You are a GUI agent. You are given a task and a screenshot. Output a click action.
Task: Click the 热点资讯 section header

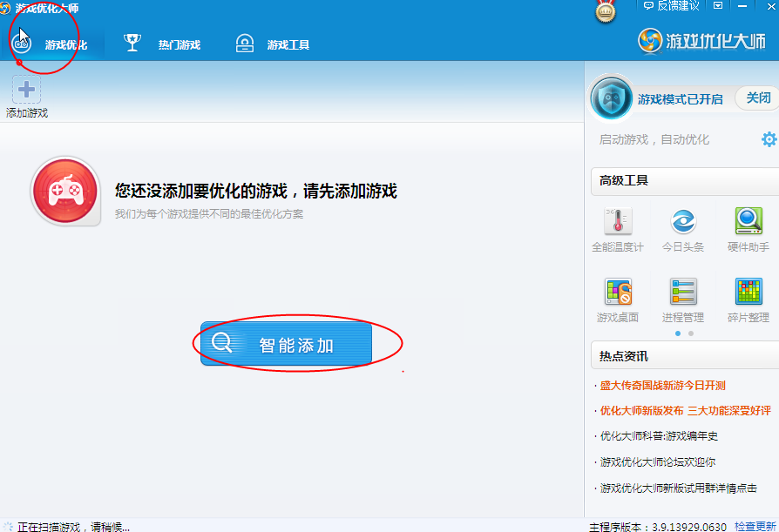pyautogui.click(x=685, y=356)
